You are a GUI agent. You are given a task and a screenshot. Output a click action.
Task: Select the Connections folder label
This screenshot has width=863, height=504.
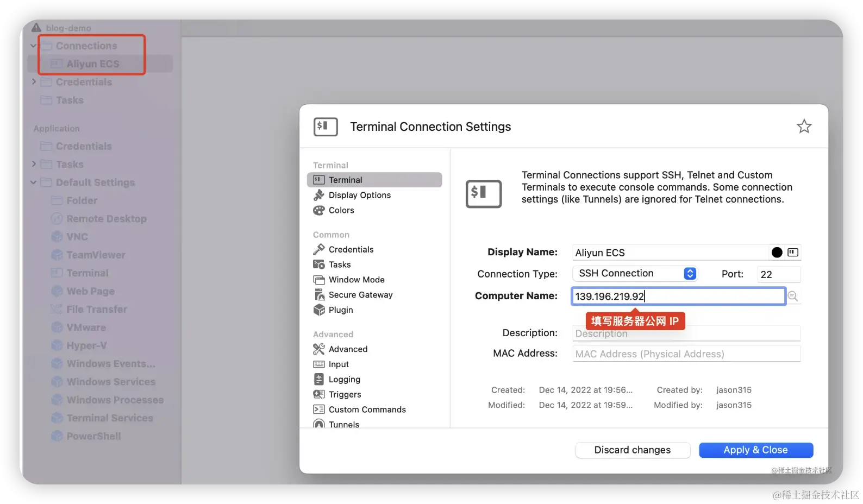pos(86,46)
